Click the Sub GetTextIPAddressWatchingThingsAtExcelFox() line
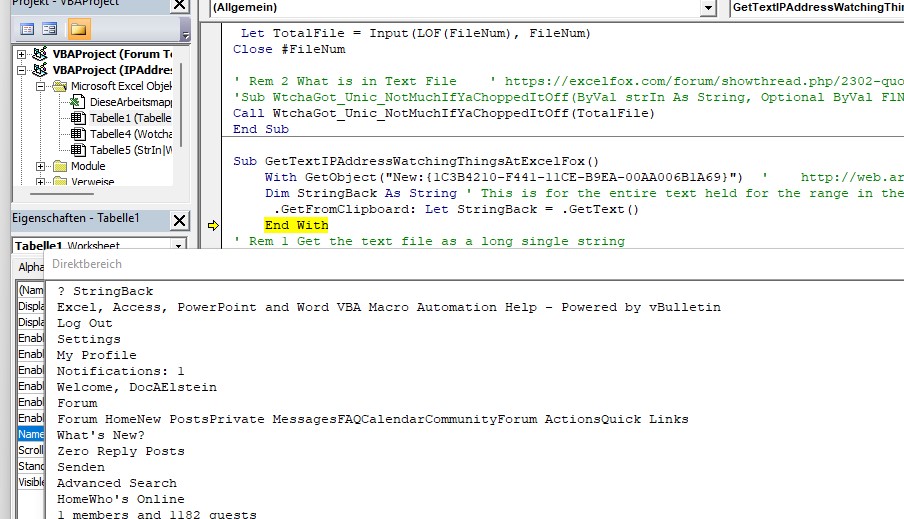Screen dimensions: 904x519 [x=416, y=161]
